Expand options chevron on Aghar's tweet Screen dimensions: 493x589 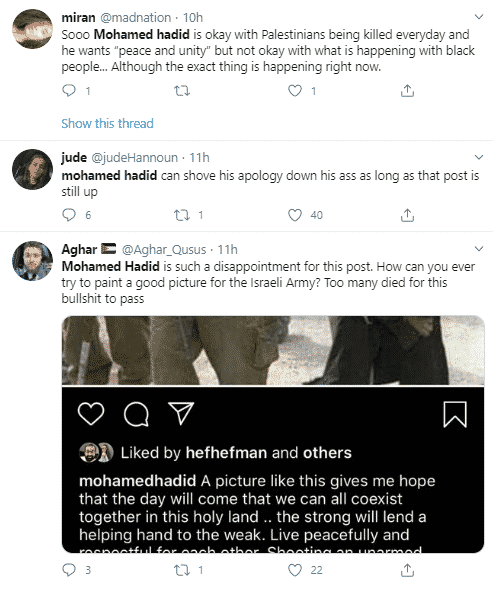pos(479,249)
